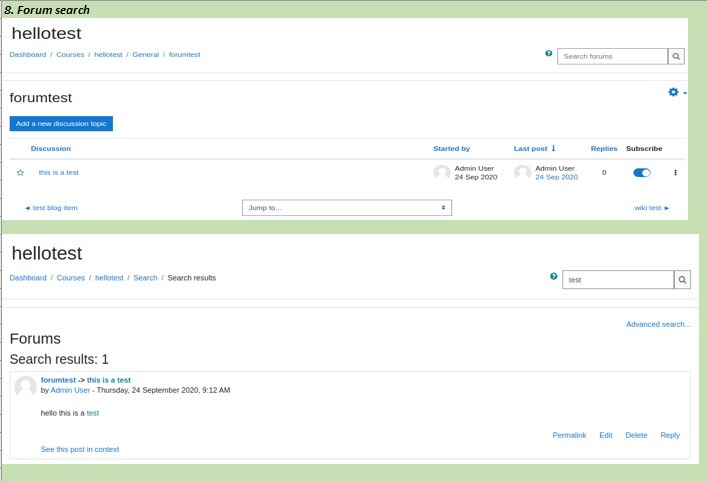This screenshot has height=481, width=707.
Task: Click 'Search' breadcrumb link
Action: click(145, 278)
